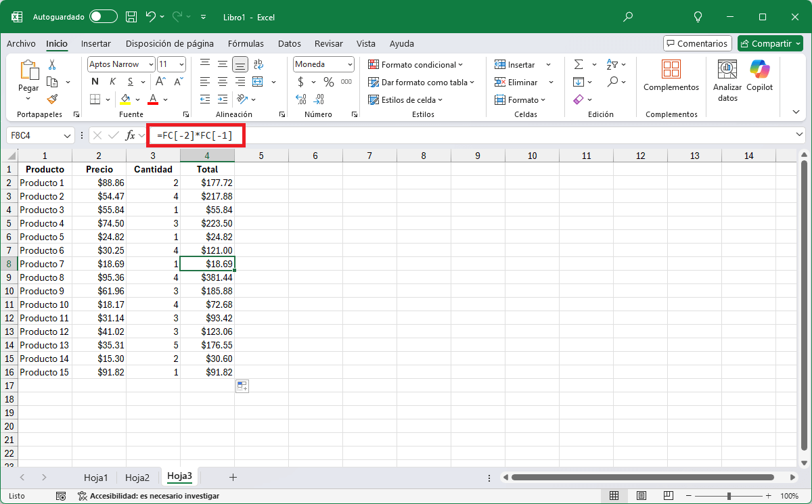The image size is (812, 504).
Task: Click the Compartir button
Action: tap(770, 43)
